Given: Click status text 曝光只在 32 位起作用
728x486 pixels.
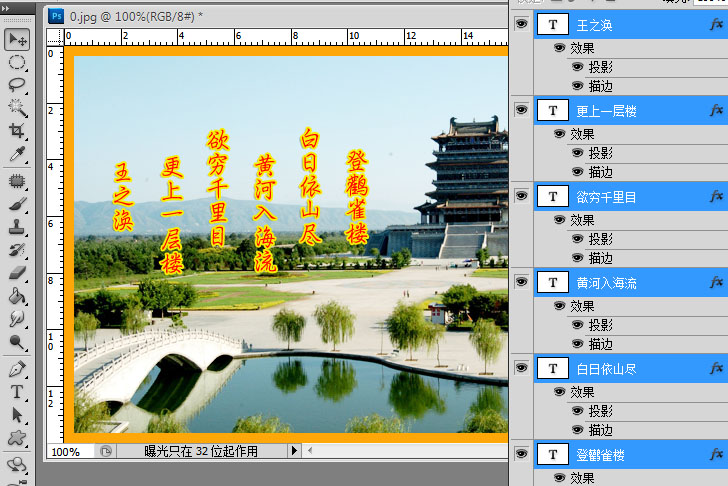Looking at the screenshot, I should [201, 451].
